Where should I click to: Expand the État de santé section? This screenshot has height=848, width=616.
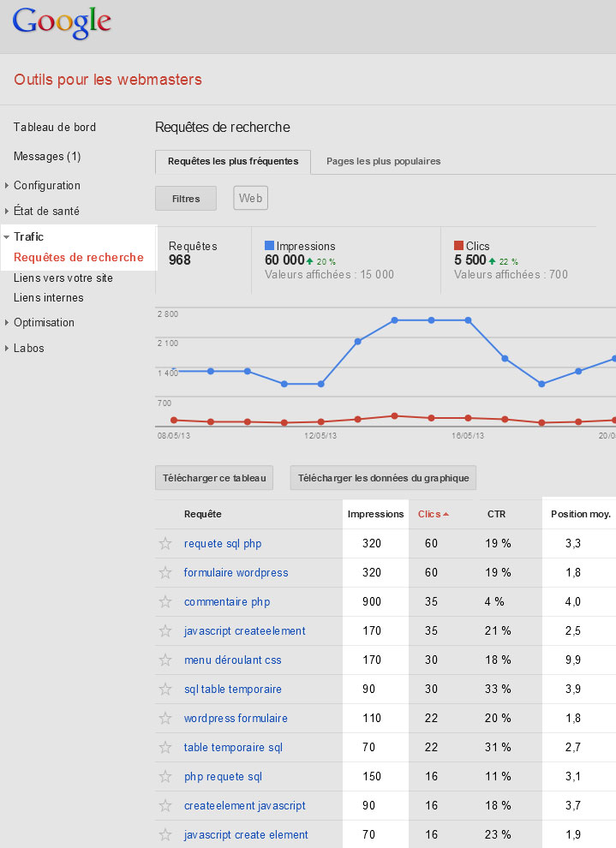tap(7, 211)
